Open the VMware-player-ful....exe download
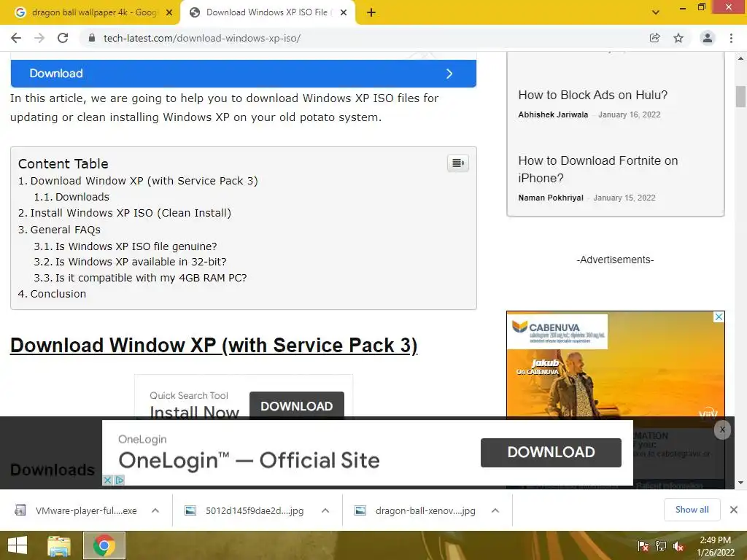Viewport: 747px width, 560px height. [76, 510]
